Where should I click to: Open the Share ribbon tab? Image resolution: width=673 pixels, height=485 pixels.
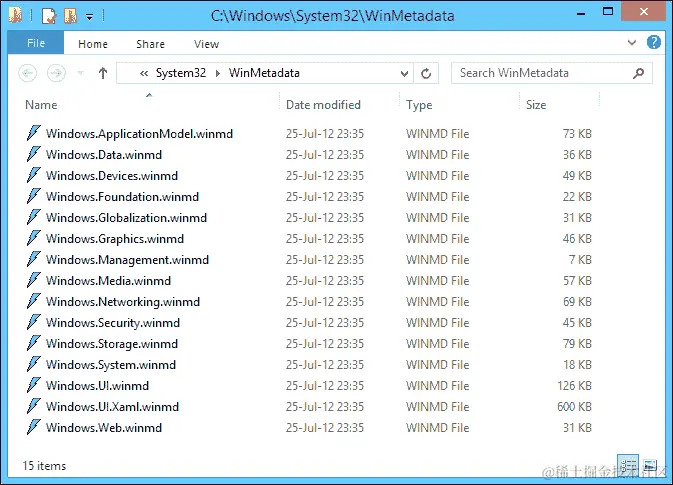150,44
